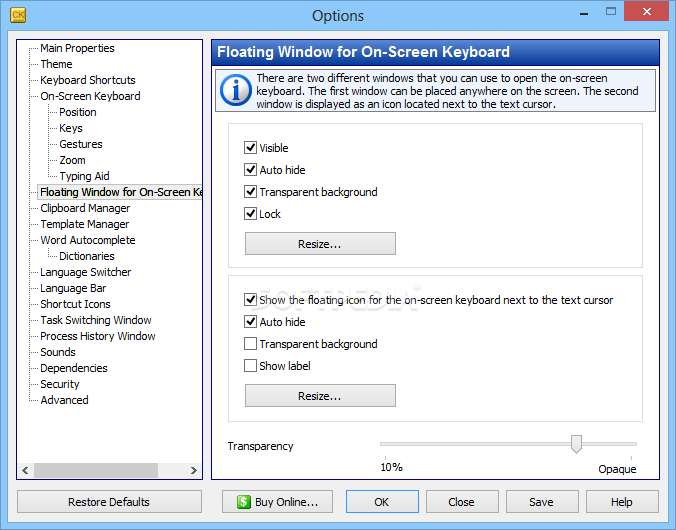
Task: Open Word Autocomplete settings
Action: pyautogui.click(x=88, y=240)
